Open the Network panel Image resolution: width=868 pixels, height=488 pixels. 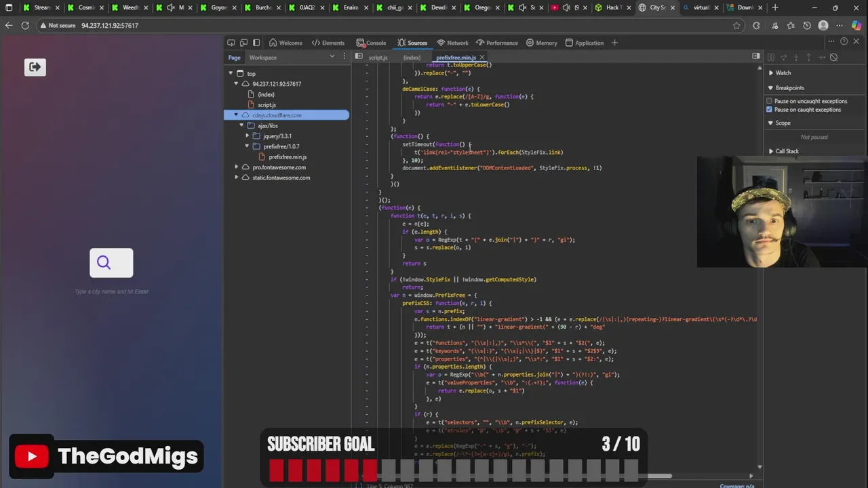[x=452, y=43]
